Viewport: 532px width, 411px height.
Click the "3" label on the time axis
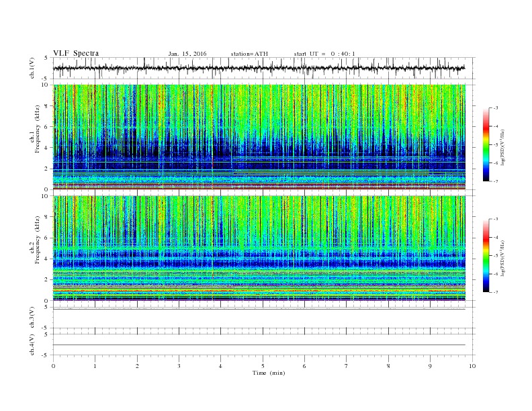click(179, 366)
